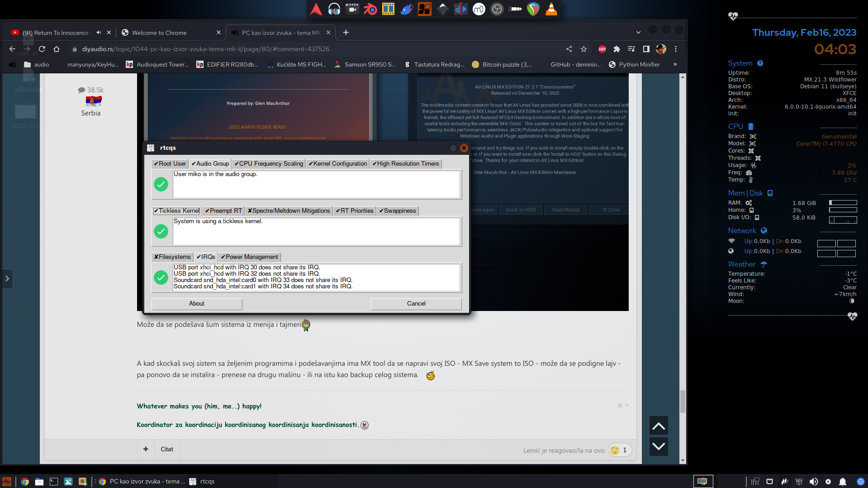The width and height of the screenshot is (868, 488).
Task: Toggle Chrome side panel
Action: pos(646,49)
